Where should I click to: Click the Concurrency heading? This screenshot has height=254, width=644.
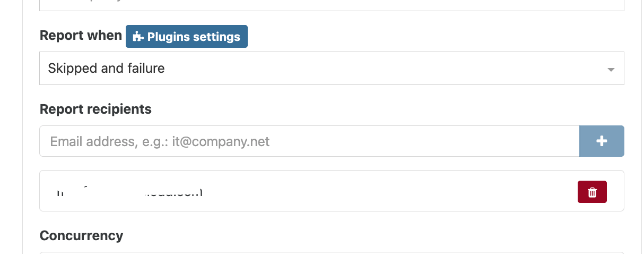coord(81,235)
